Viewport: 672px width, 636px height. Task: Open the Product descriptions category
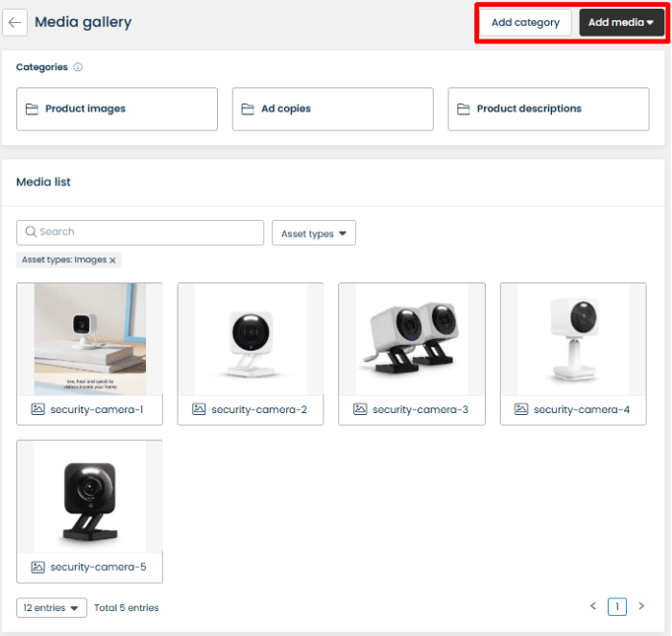pos(548,110)
